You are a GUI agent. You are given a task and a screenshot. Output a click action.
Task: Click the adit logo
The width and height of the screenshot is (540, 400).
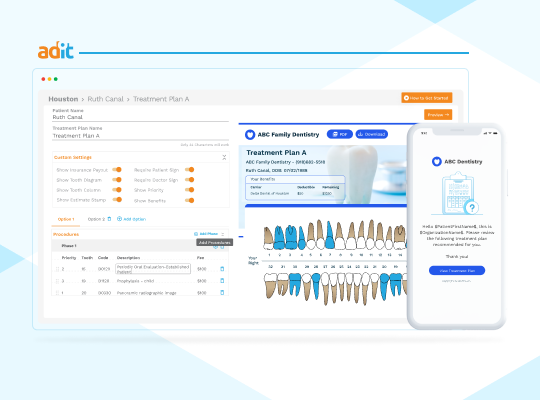coord(55,51)
